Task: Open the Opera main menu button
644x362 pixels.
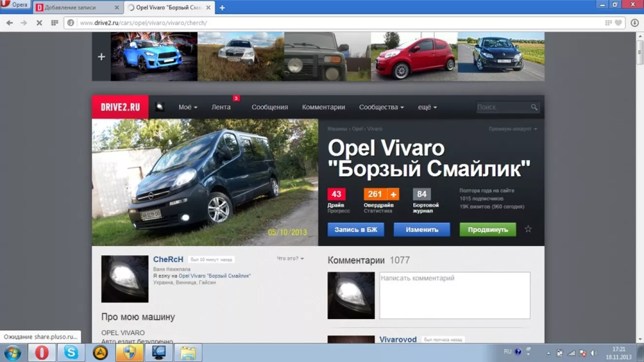Action: [x=15, y=5]
